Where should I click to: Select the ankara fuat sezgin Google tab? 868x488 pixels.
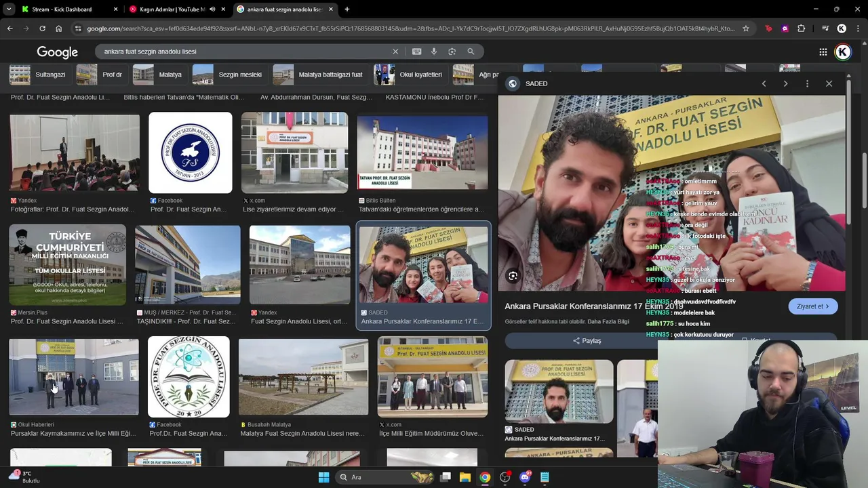coord(285,9)
